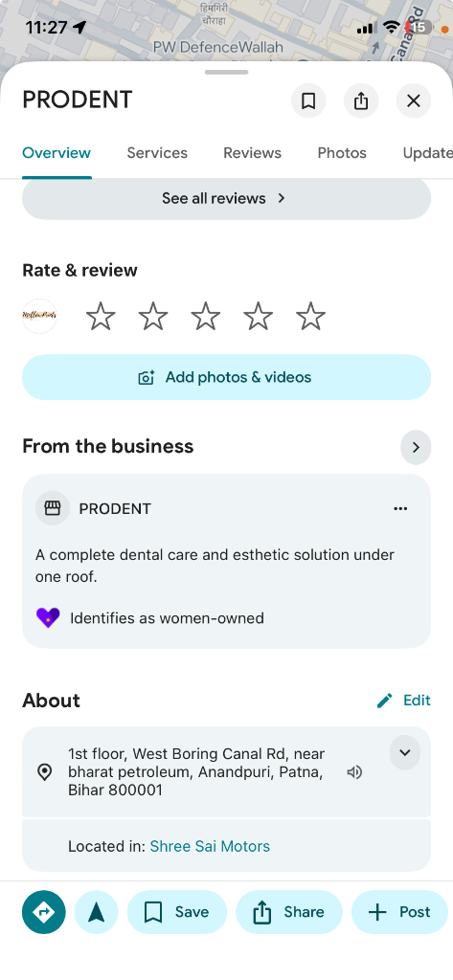Open From the business arrow
This screenshot has height=980, width=453.
coord(416,448)
